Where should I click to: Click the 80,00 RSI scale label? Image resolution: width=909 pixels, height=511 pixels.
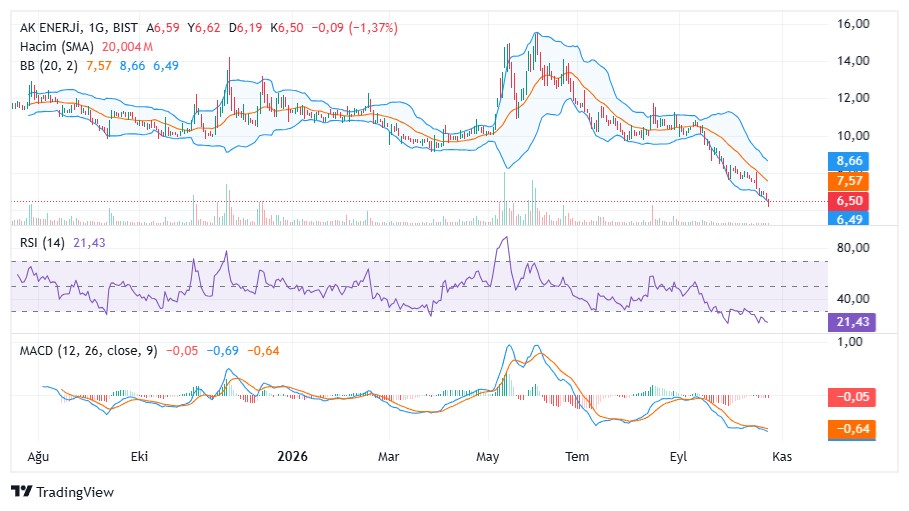tap(853, 248)
